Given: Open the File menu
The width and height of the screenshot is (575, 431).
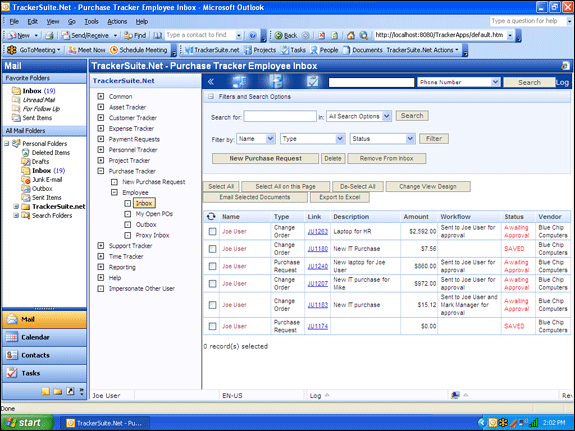Looking at the screenshot, I should pos(14,21).
